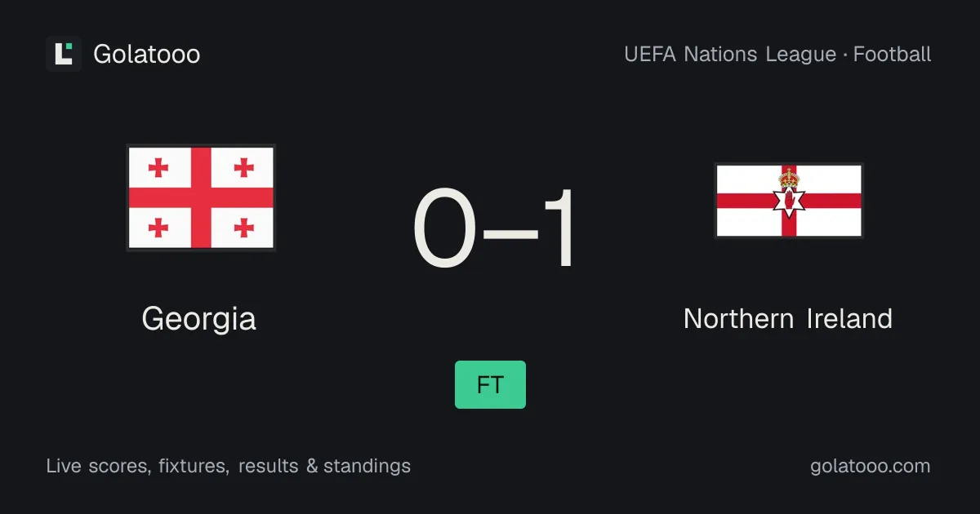This screenshot has height=514, width=980.
Task: Click the crown on Northern Ireland flag
Action: (789, 177)
